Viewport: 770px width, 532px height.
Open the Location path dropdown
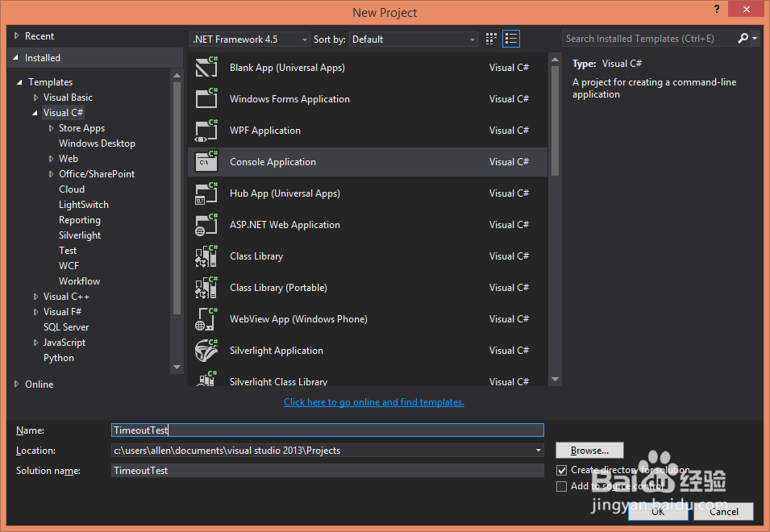pyautogui.click(x=539, y=450)
